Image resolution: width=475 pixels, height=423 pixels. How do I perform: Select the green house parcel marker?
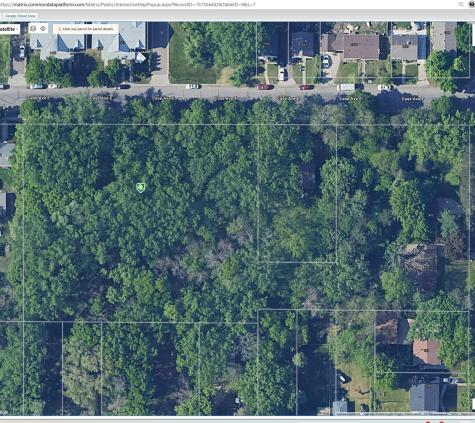(x=141, y=188)
